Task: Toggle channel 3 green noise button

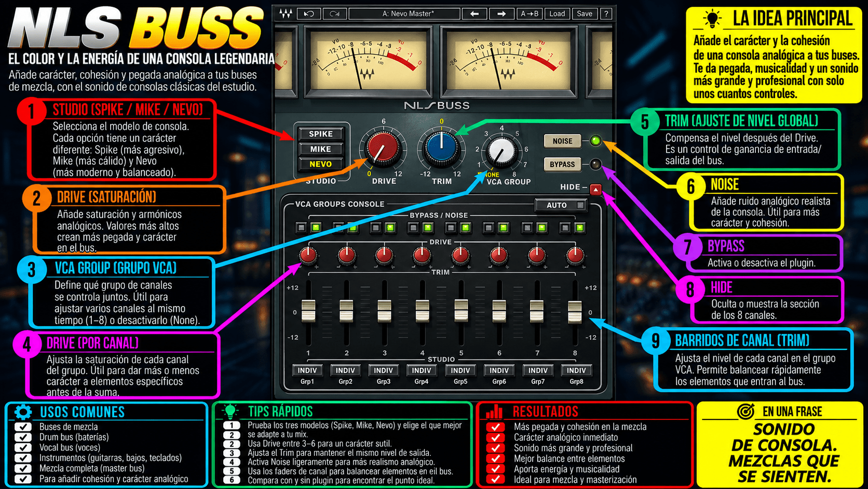Action: coord(390,228)
